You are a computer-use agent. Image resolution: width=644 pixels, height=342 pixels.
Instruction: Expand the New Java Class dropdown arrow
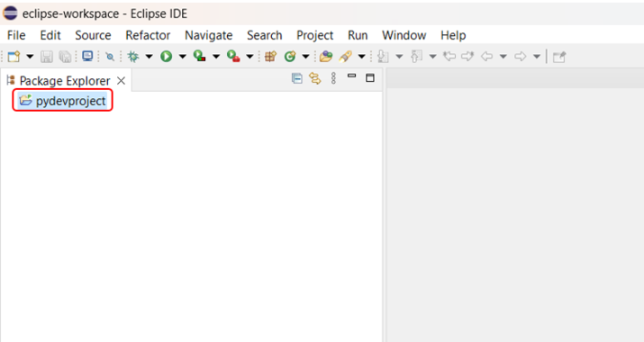coord(305,56)
